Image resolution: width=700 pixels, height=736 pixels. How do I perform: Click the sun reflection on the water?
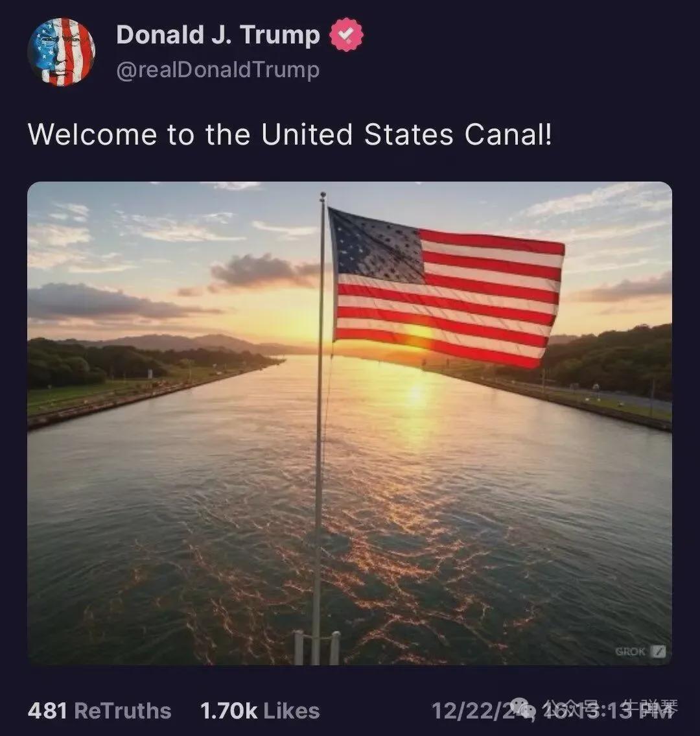[x=415, y=402]
